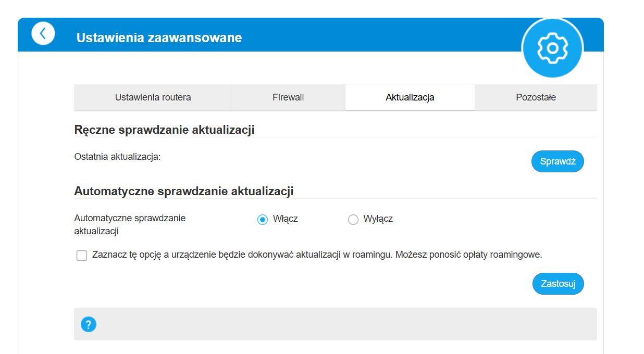This screenshot has width=644, height=354.
Task: Click the gear symbol at top right
Action: click(552, 47)
